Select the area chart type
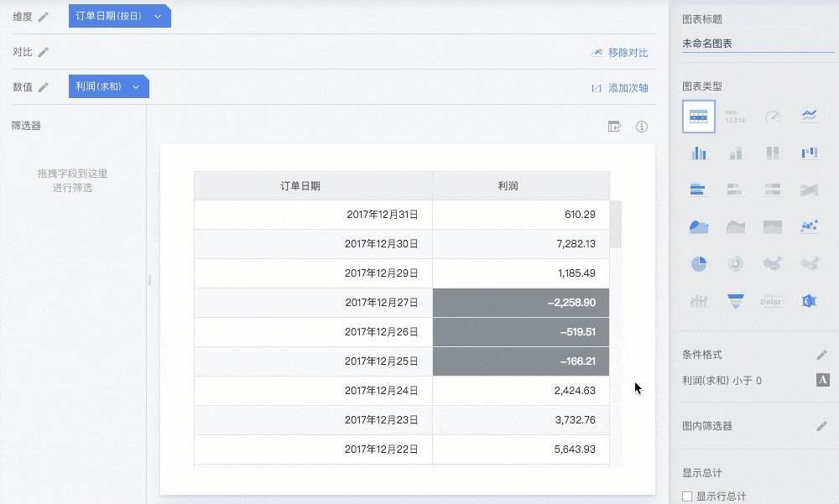Viewport: 839px width, 504px height. click(x=698, y=227)
